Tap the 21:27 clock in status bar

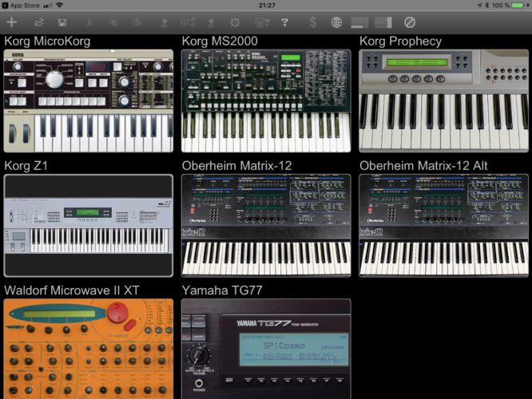tap(267, 6)
